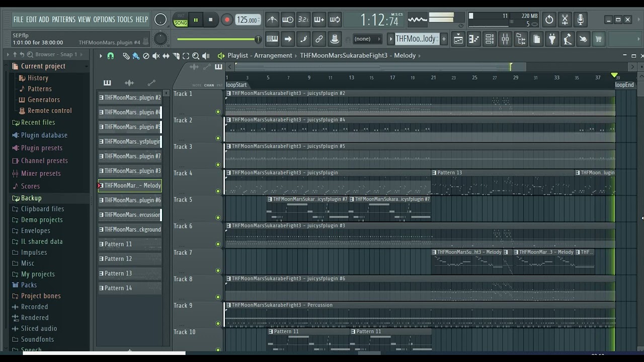This screenshot has height=362, width=644.
Task: Open the Browser window from toolbar
Action: coord(521,39)
